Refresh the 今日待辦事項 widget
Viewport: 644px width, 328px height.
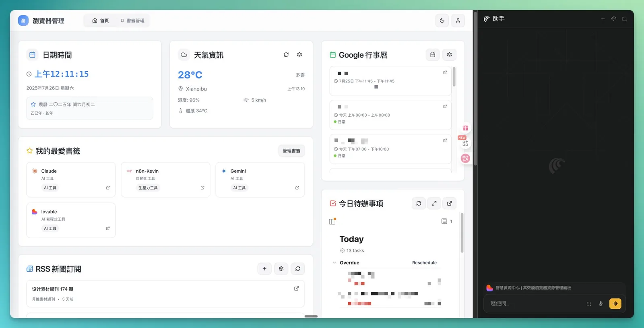tap(419, 204)
